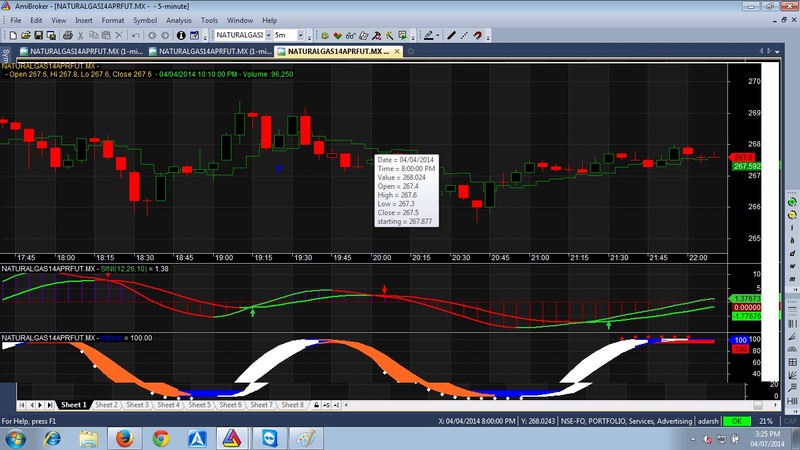Expand the pen color dropdown arrow
Viewport: 800px width, 450px height.
[437, 35]
